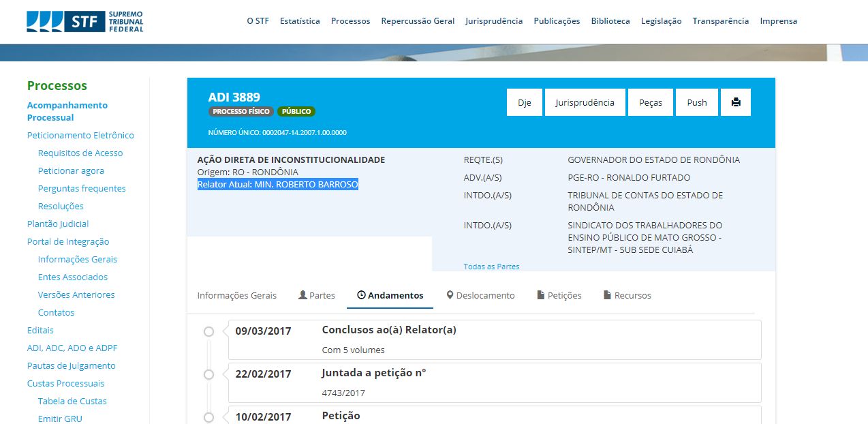Click the PROCESSO FÍSICO badge
The width and height of the screenshot is (868, 424).
241,111
